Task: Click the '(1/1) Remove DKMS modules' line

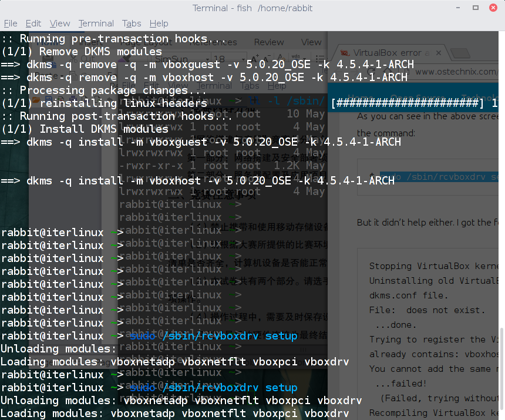Action: tap(82, 52)
